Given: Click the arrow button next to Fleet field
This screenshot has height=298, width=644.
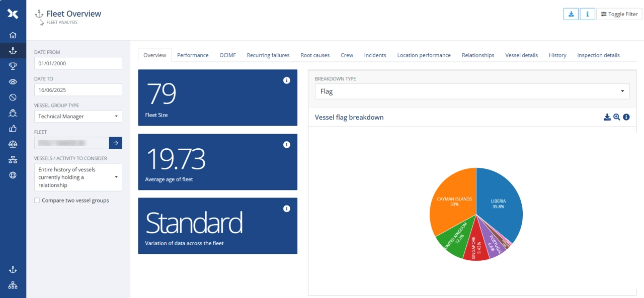Looking at the screenshot, I should pos(116,143).
